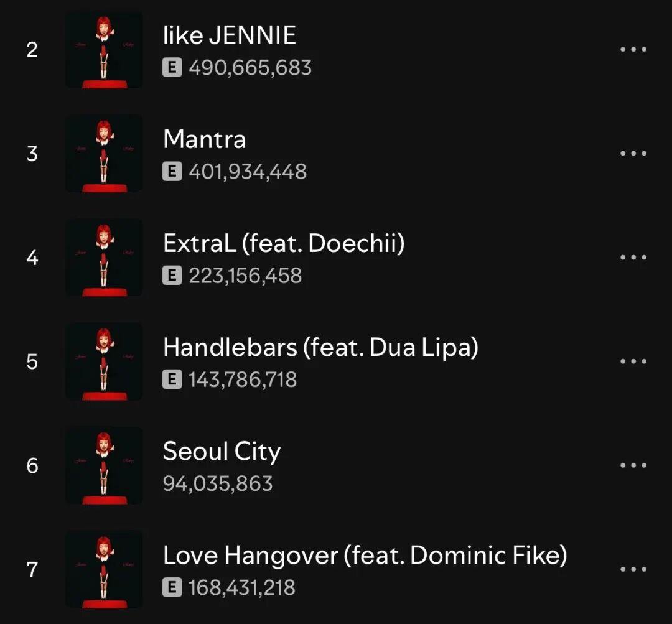Open the three-dot menu for Love Hangover
The image size is (672, 624).
click(633, 569)
